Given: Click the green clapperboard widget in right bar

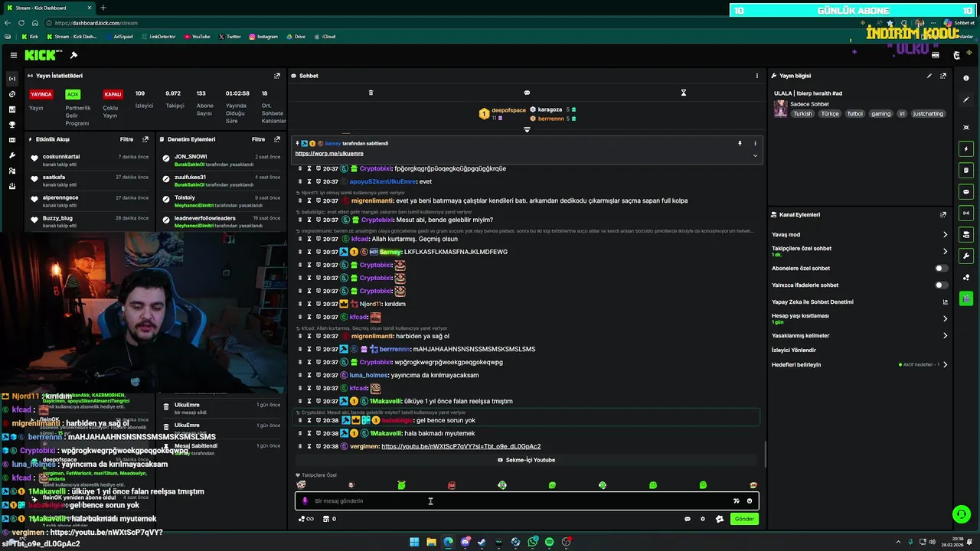Looking at the screenshot, I should [x=966, y=298].
